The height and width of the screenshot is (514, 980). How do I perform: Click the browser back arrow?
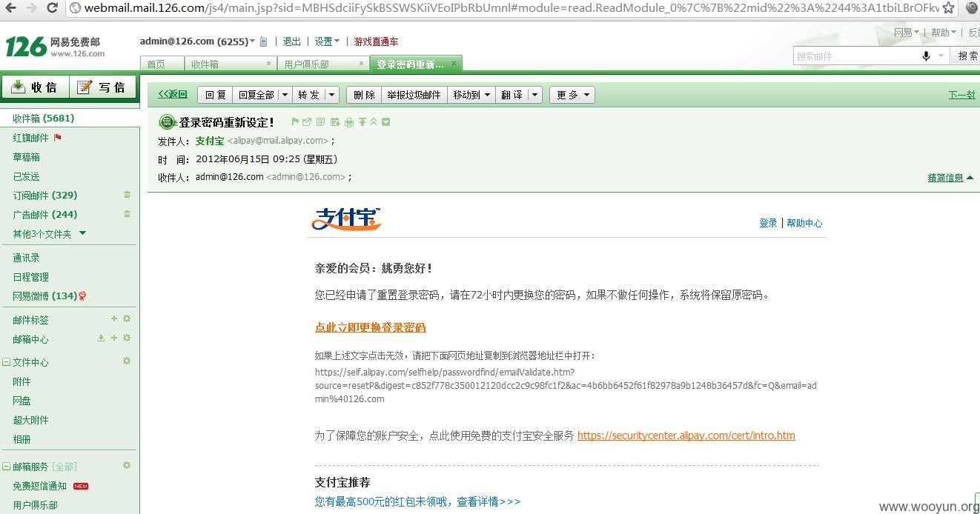pyautogui.click(x=11, y=8)
